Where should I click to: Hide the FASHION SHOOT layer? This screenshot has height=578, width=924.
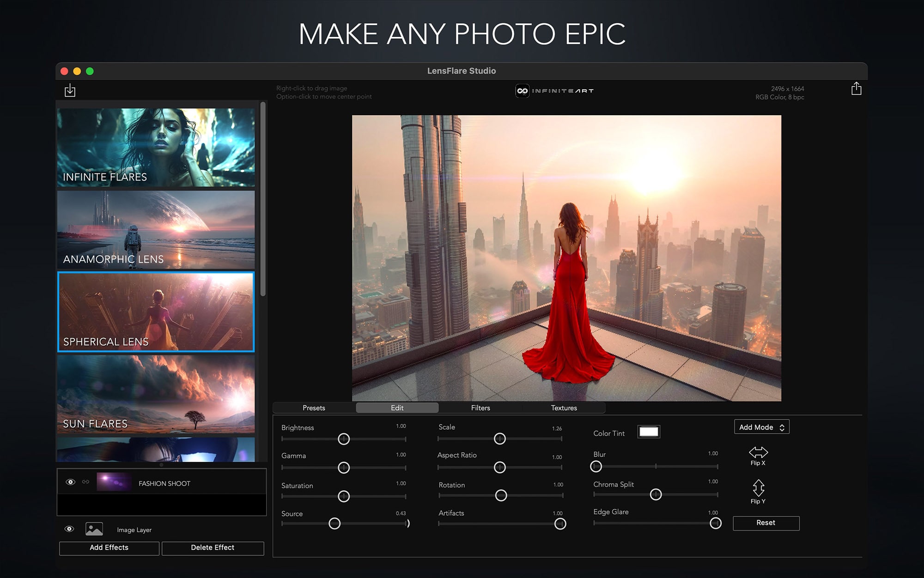pyautogui.click(x=70, y=483)
